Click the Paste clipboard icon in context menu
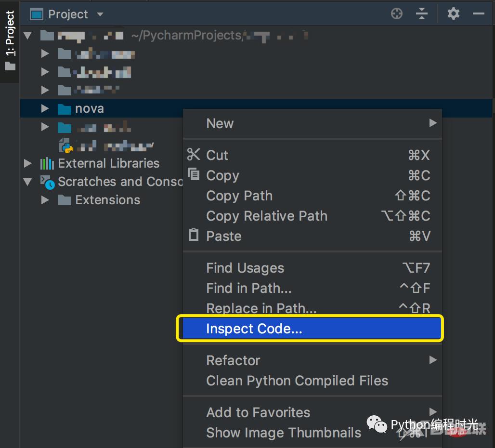 pos(194,236)
